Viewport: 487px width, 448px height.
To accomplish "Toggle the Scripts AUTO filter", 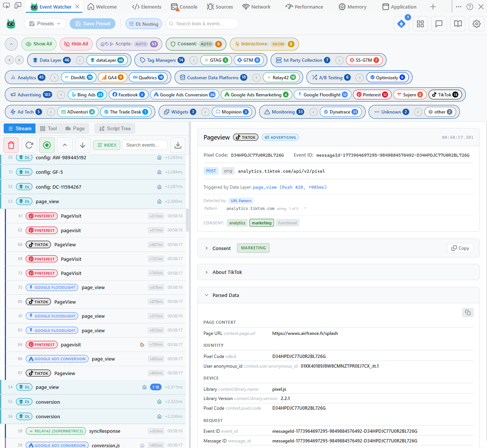I will 129,44.
